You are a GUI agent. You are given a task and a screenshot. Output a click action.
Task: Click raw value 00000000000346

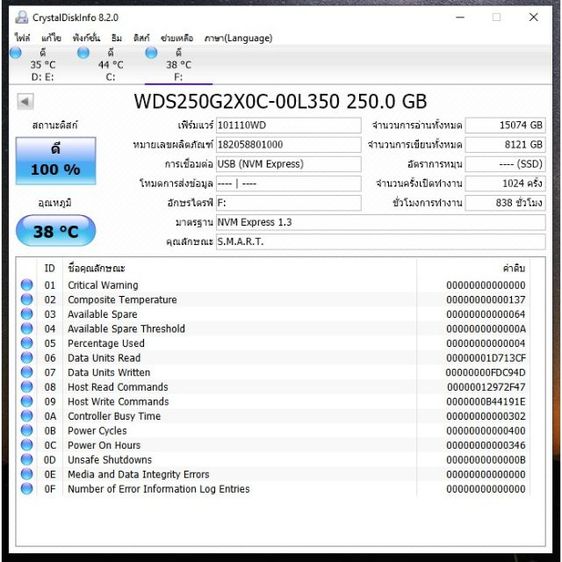(486, 445)
